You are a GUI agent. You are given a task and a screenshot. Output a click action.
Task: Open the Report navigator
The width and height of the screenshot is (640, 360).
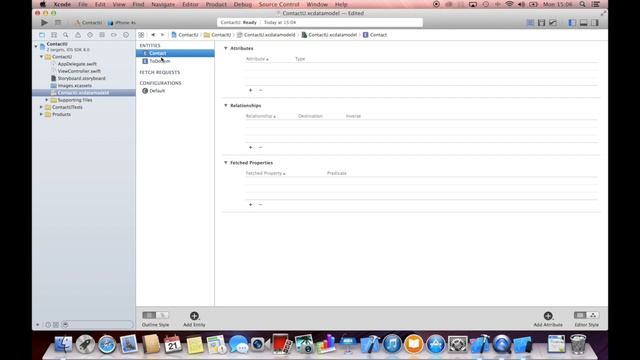pyautogui.click(x=126, y=35)
